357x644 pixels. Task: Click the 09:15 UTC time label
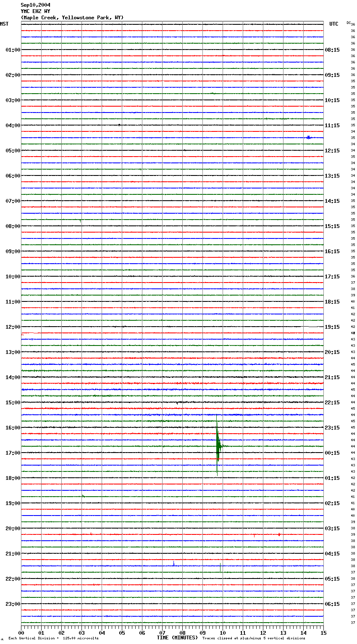332,75
